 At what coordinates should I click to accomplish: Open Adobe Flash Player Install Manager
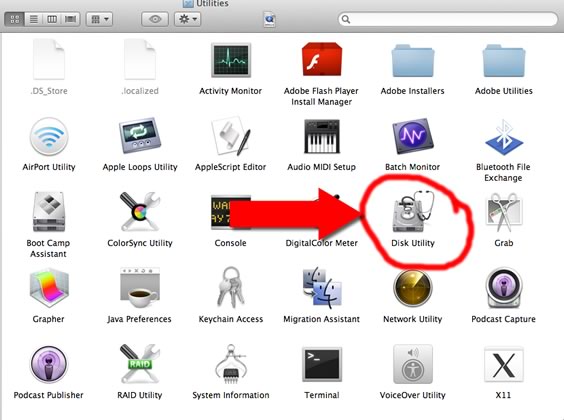(x=321, y=59)
